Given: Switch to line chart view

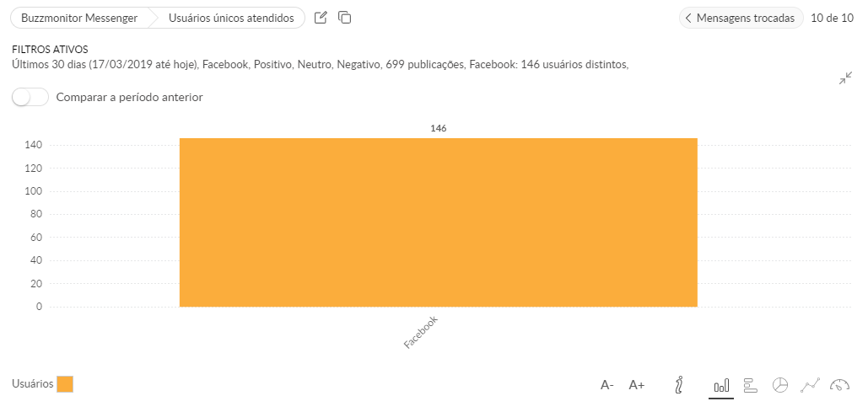Looking at the screenshot, I should coord(810,385).
